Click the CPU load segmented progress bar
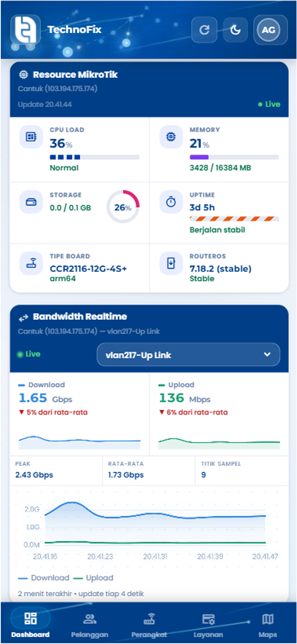Screen dimensions: 297x644 [95, 157]
